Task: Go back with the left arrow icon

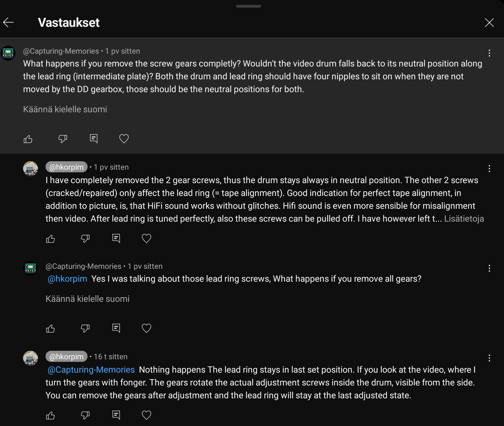Action: pyautogui.click(x=8, y=22)
